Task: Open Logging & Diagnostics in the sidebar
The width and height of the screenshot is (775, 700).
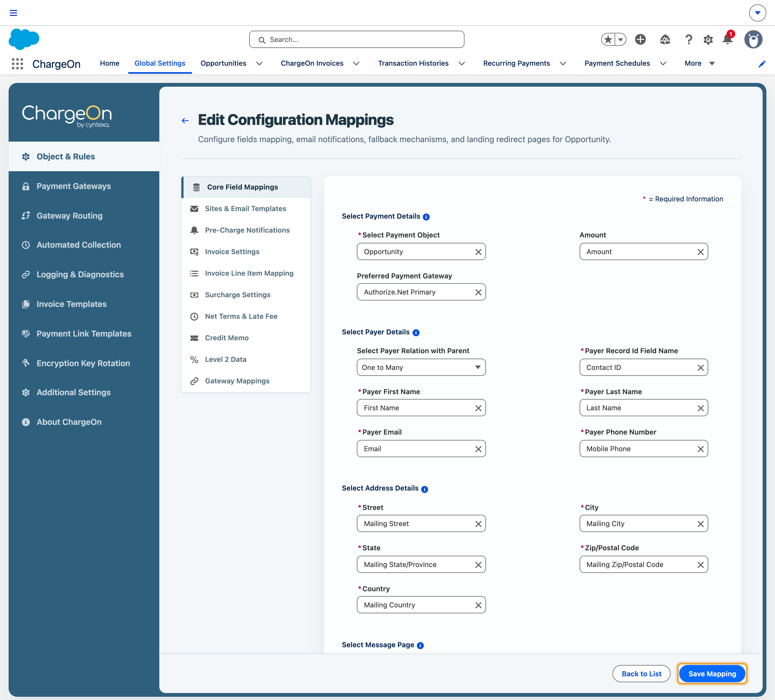Action: click(84, 275)
